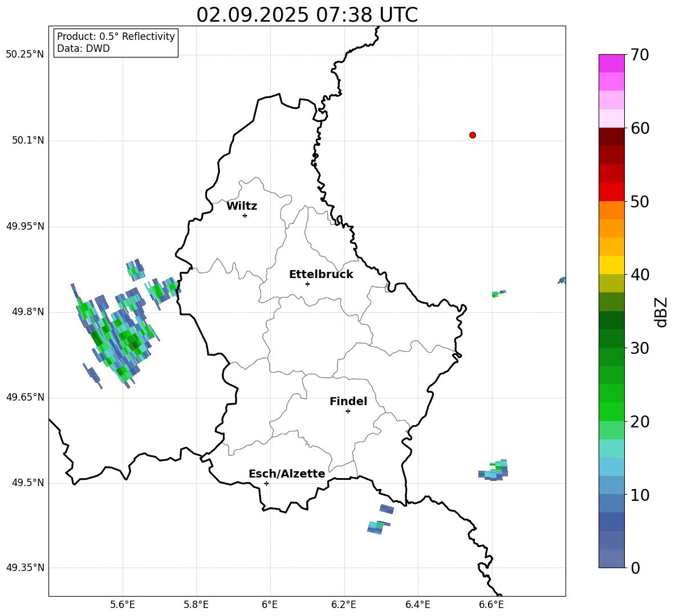Click the 20 value on colorbar

[640, 422]
